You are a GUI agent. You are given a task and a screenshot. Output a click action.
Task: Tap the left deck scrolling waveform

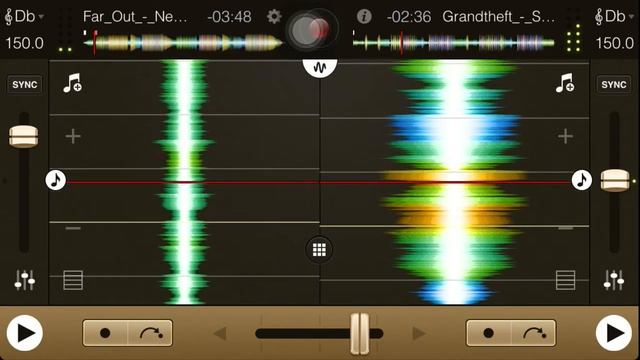(184, 182)
